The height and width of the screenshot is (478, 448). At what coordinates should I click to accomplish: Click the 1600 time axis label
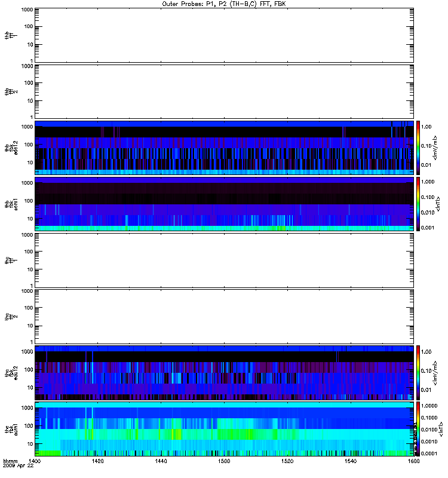coord(413,461)
